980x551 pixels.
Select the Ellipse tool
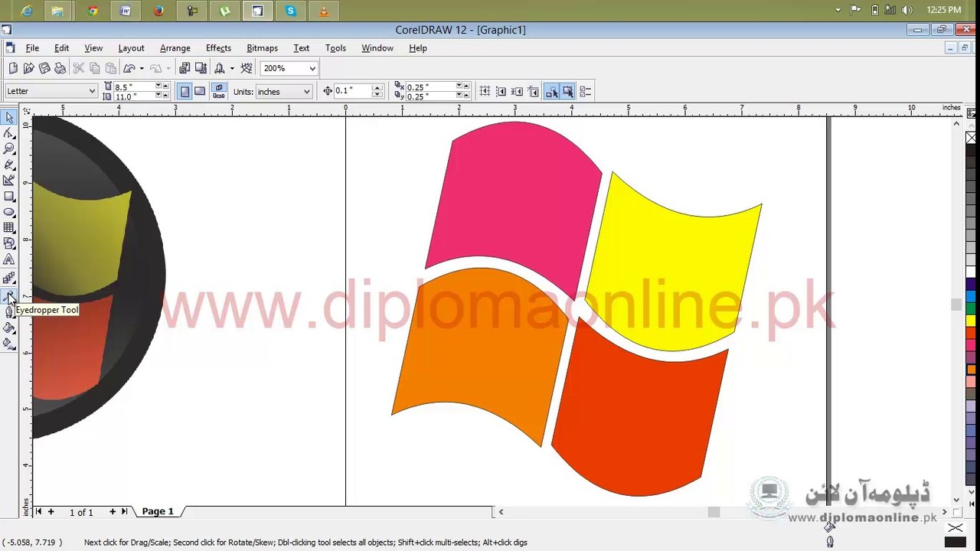click(x=9, y=212)
